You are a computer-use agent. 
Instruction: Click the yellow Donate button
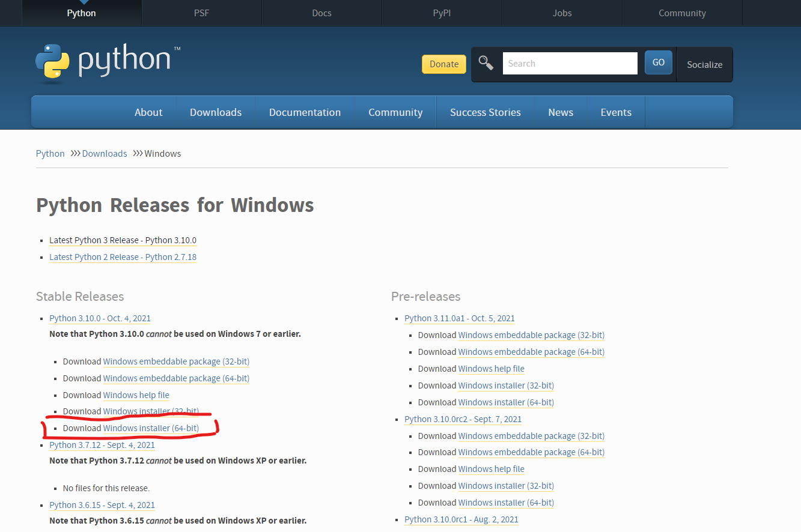pyautogui.click(x=444, y=64)
